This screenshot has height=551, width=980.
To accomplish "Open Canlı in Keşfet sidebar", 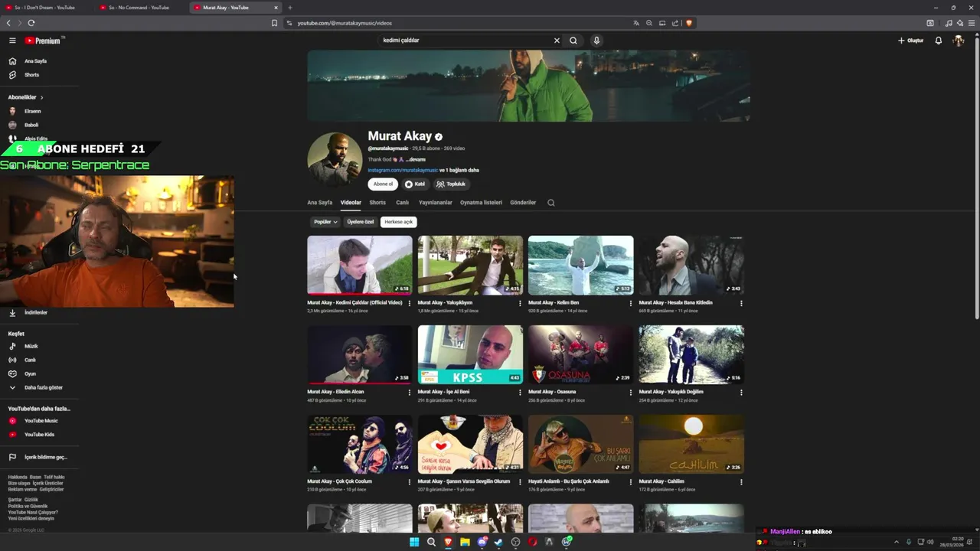I will pos(30,360).
